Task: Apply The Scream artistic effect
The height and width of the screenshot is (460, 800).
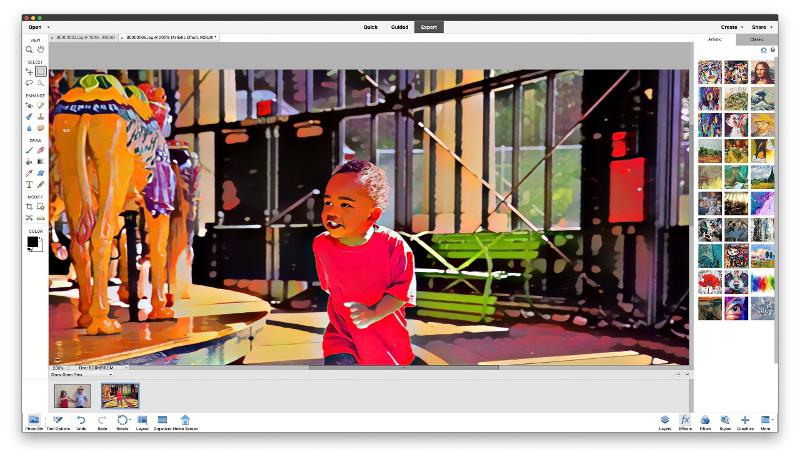Action: [710, 308]
